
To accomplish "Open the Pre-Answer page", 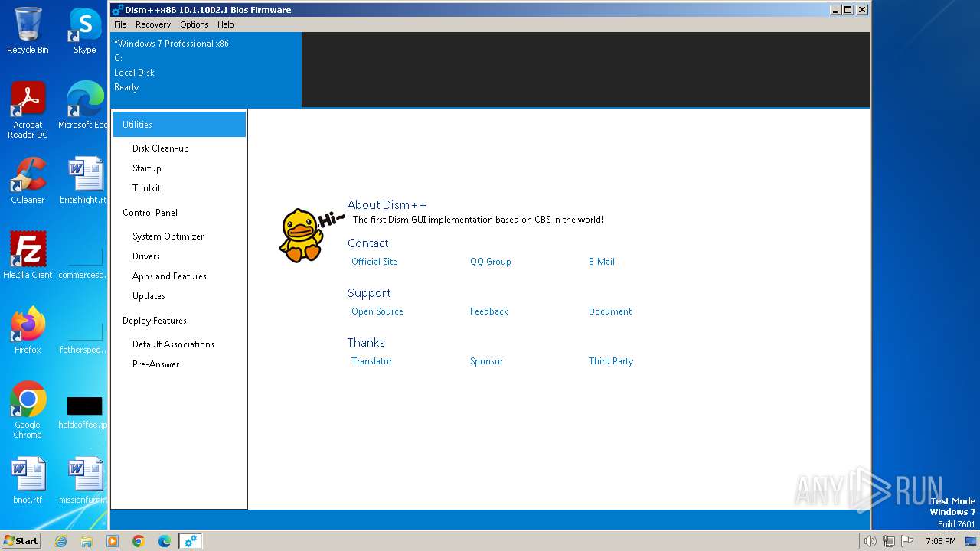I will [x=155, y=364].
